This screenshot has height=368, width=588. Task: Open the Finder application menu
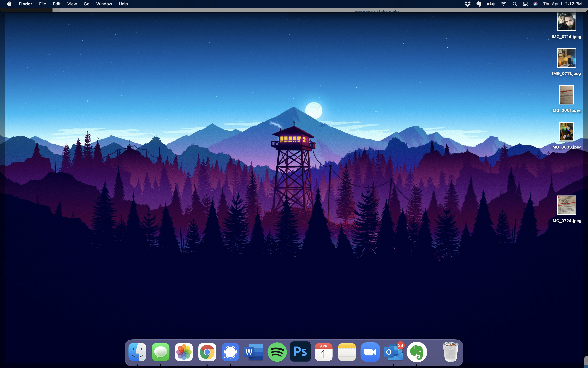pyautogui.click(x=26, y=4)
